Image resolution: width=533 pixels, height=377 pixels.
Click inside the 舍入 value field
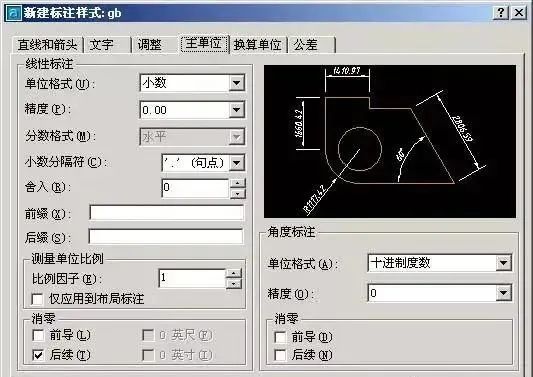(195, 188)
